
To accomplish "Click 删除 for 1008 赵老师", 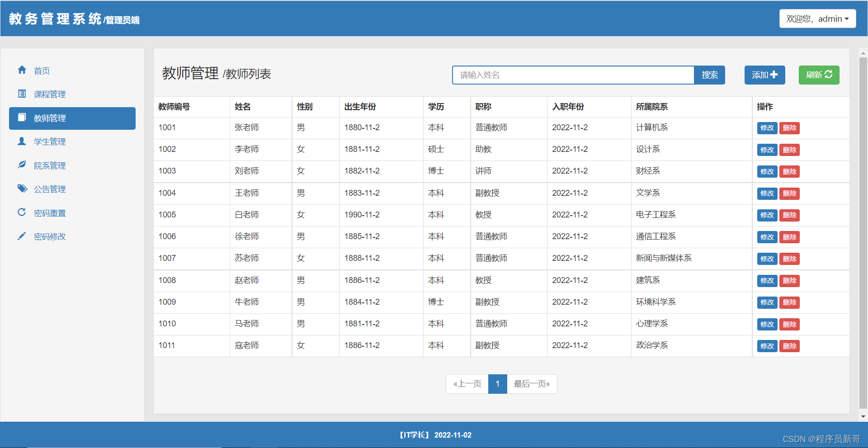I will click(x=789, y=281).
